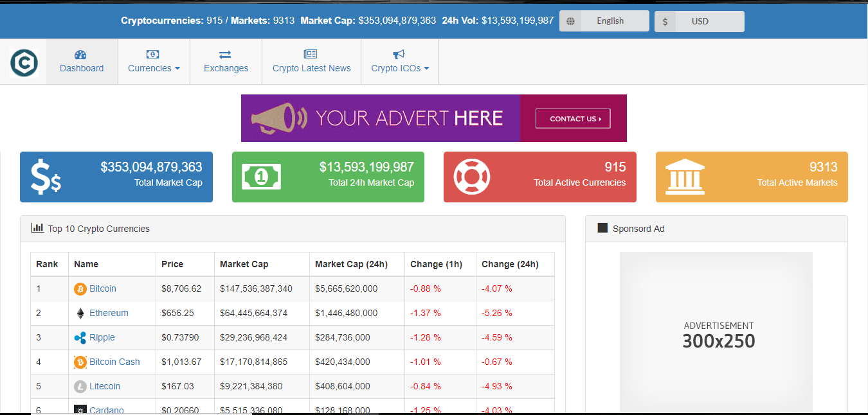Click the globe icon beside the language selector
The width and height of the screenshot is (868, 415).
(x=570, y=21)
